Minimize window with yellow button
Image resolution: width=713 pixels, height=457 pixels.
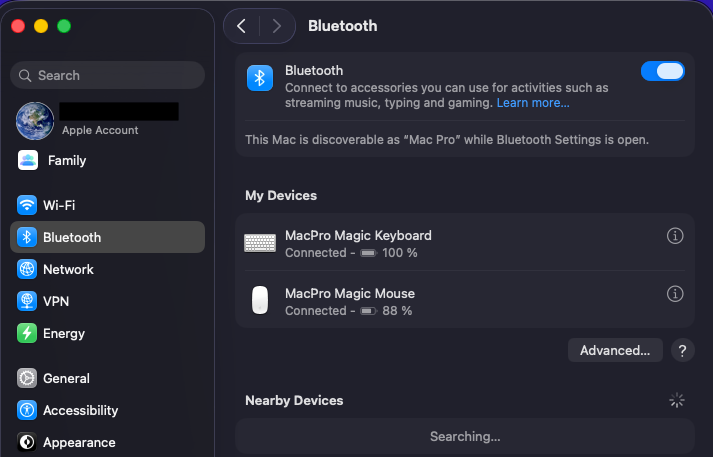[41, 26]
